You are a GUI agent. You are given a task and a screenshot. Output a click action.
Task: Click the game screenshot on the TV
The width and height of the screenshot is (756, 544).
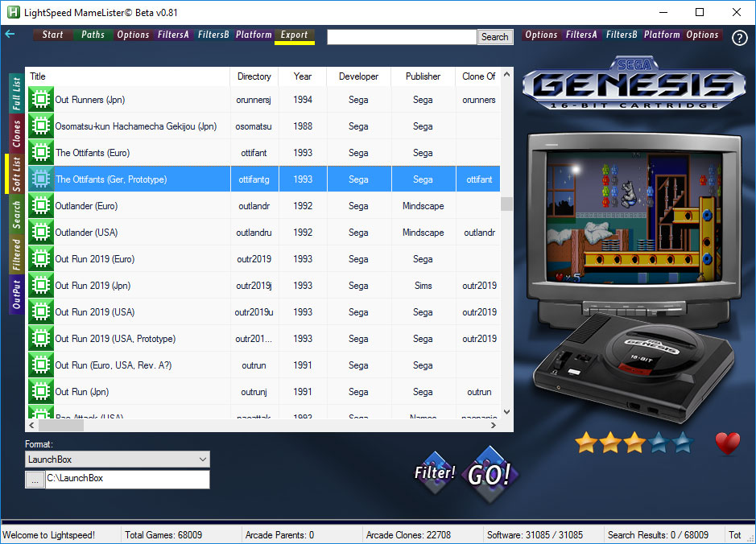(x=635, y=216)
